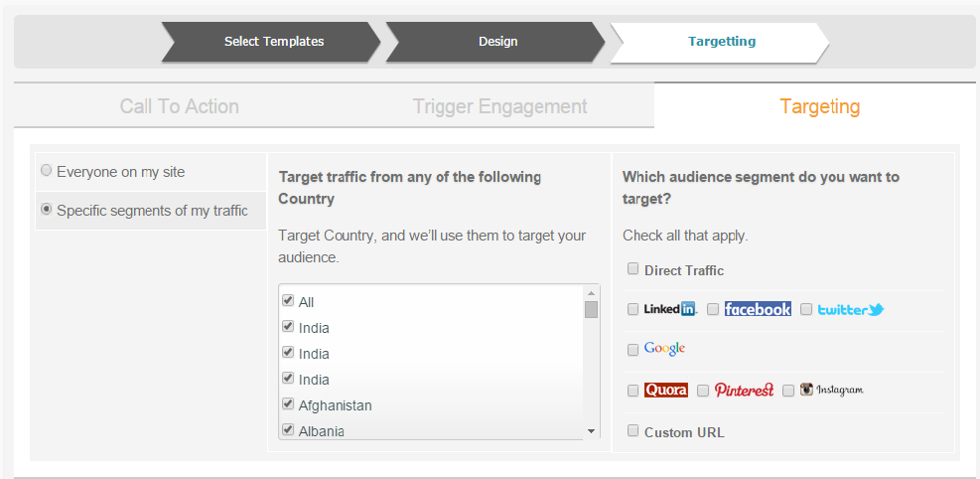
Task: Click the Twitter logo
Action: (851, 309)
